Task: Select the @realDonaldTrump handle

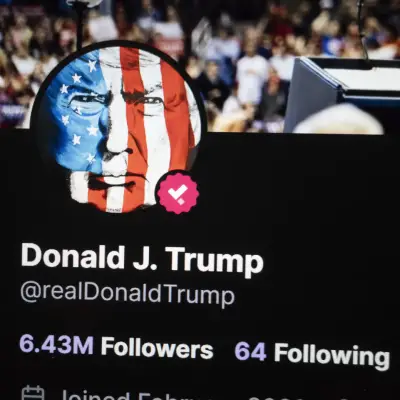Action: (x=128, y=295)
